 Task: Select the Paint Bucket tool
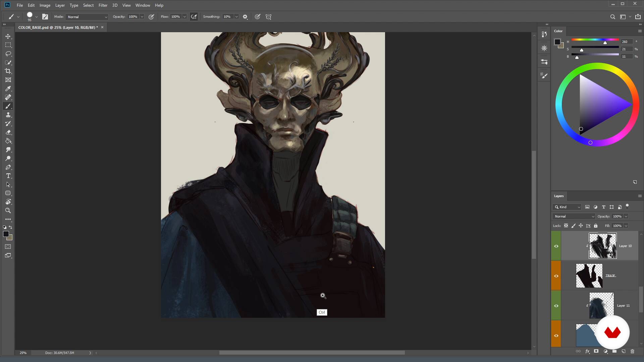(x=8, y=141)
